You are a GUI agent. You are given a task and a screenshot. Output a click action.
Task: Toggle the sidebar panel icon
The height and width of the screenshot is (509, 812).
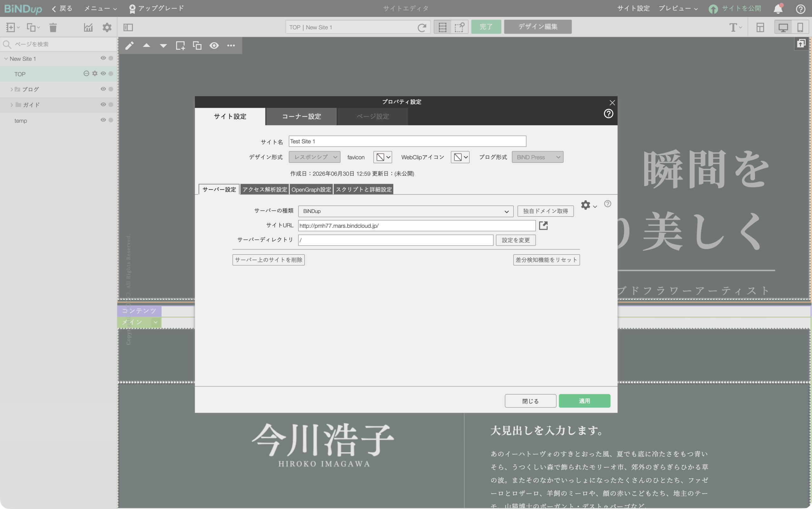pos(128,27)
